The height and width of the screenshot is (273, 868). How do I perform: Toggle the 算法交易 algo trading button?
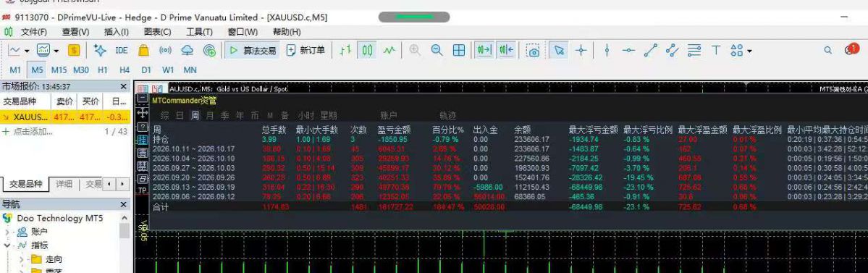pos(253,51)
